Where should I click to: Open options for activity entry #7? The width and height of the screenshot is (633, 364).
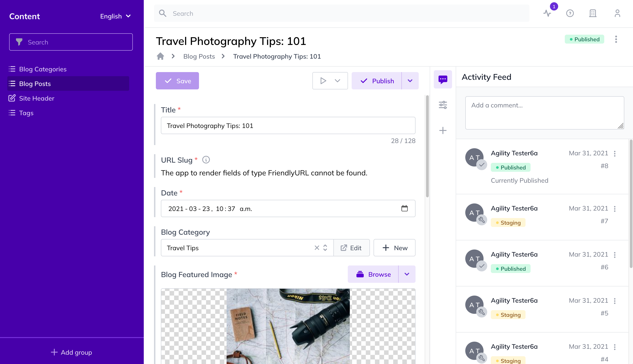tap(615, 209)
